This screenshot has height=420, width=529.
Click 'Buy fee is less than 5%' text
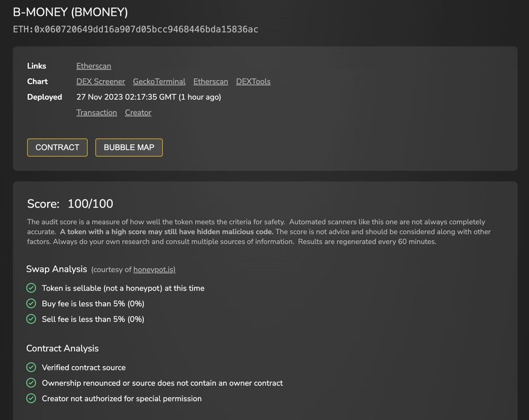pos(93,304)
